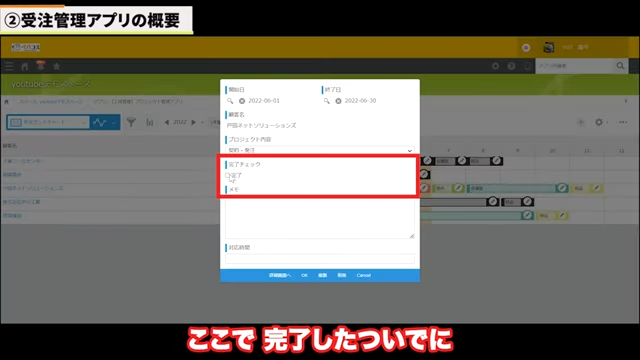
Task: Open the settings gear in the dark header
Action: (495, 66)
